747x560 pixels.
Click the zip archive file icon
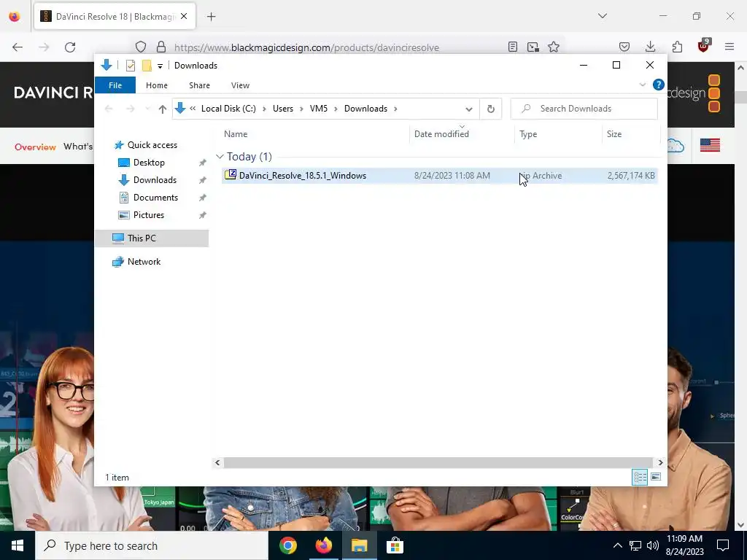[x=231, y=175]
